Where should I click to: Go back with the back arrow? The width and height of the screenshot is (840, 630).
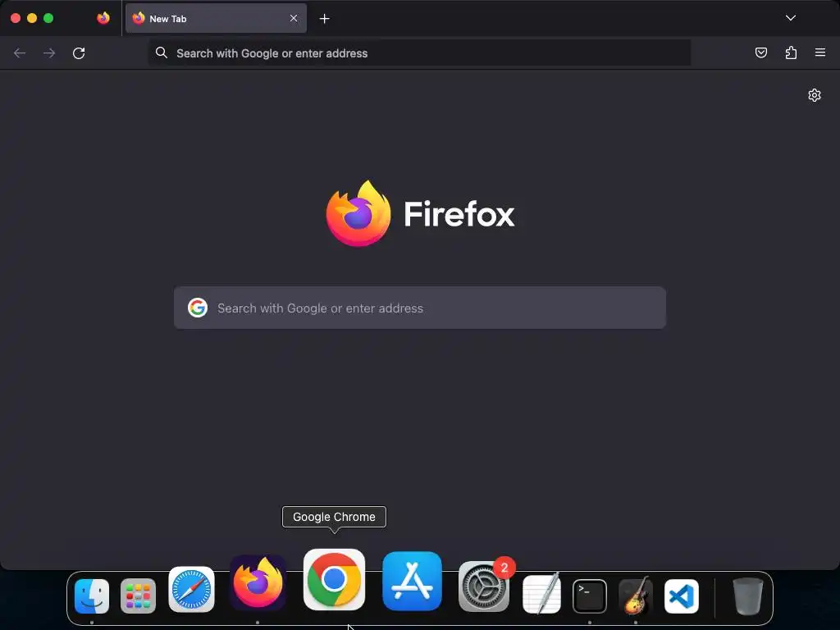(x=20, y=53)
